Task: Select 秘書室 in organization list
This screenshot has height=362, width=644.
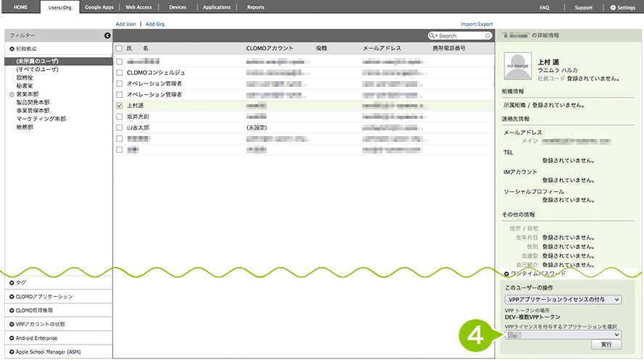Action: point(25,85)
